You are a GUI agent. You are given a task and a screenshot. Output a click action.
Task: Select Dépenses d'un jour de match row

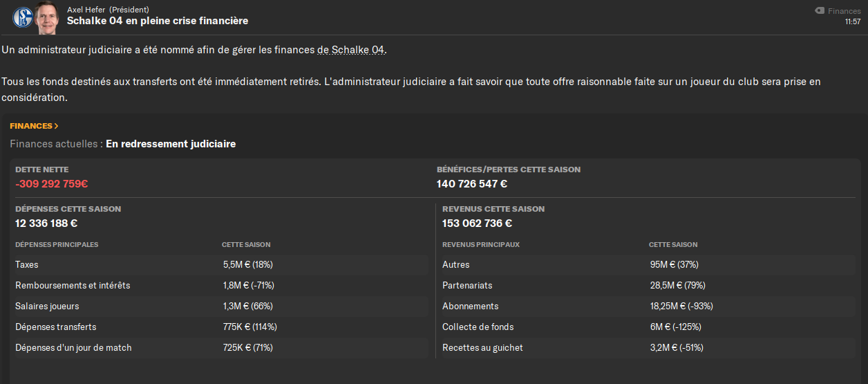click(x=220, y=347)
